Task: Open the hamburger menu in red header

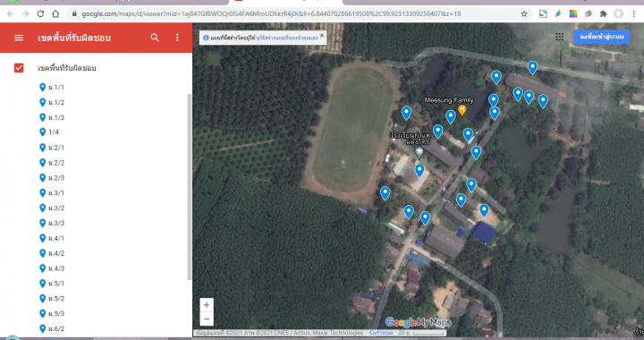Action: point(19,38)
